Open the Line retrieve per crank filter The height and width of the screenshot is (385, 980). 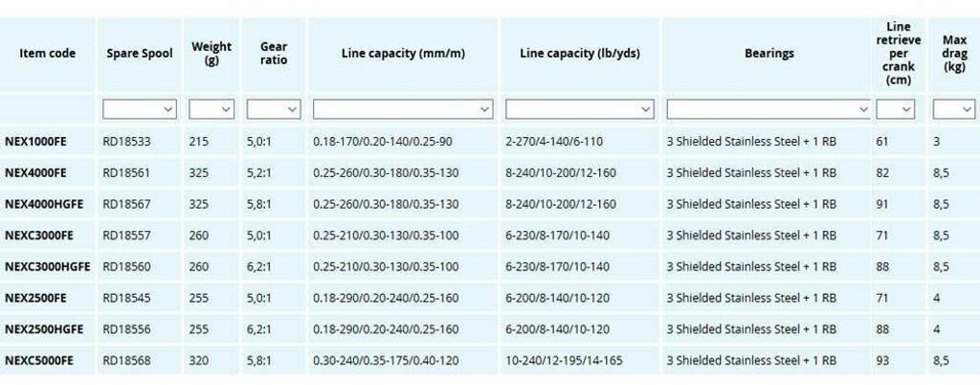coord(895,109)
